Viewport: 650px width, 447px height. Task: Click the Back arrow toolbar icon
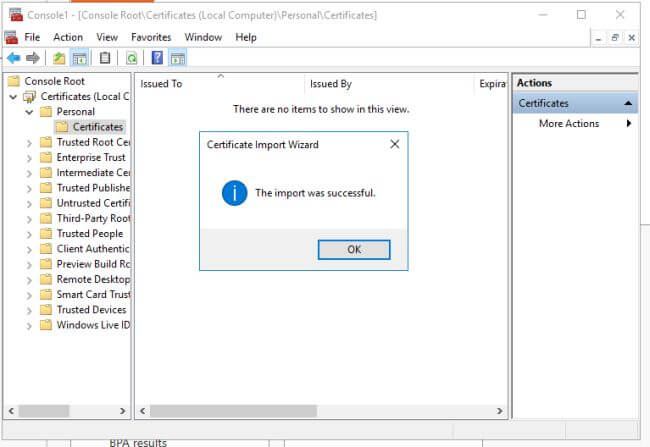[x=14, y=58]
